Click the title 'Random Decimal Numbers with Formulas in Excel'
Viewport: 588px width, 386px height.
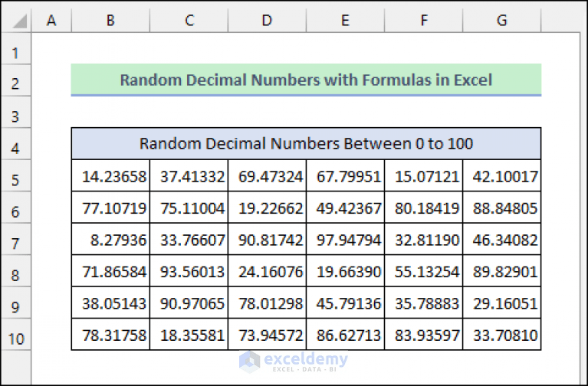pyautogui.click(x=306, y=80)
